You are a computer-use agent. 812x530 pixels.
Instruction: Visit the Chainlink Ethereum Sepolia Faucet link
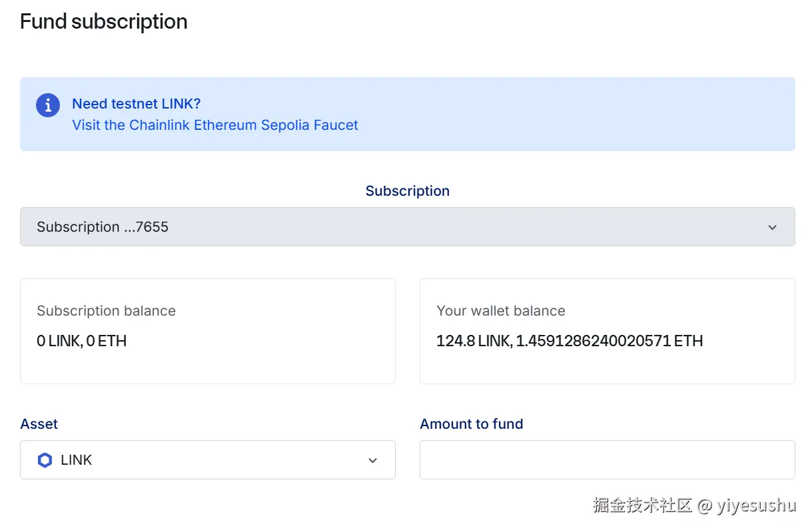pyautogui.click(x=214, y=125)
